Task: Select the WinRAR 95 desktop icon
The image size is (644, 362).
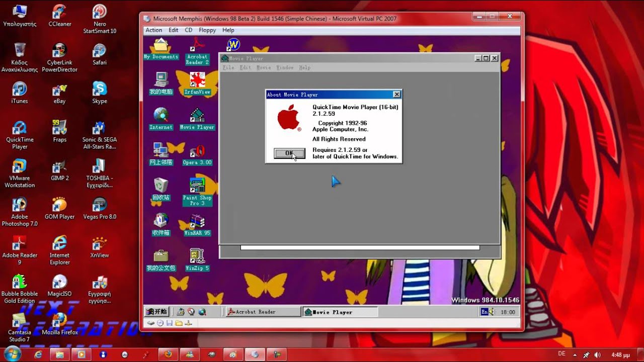Action: click(197, 225)
